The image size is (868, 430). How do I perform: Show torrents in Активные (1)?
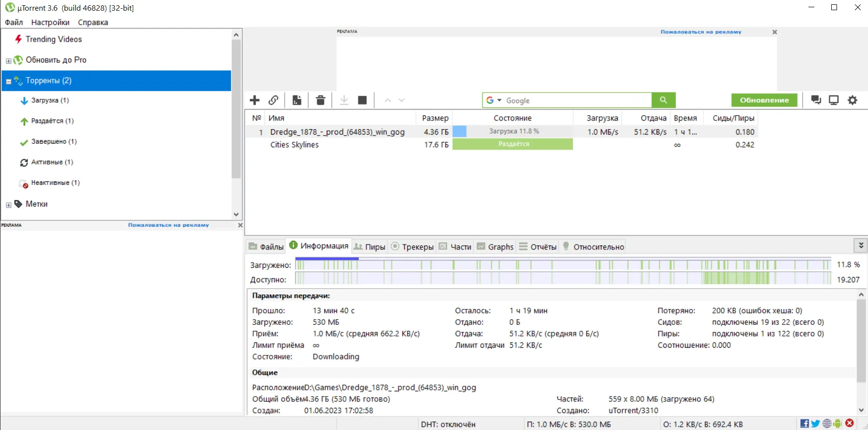52,162
